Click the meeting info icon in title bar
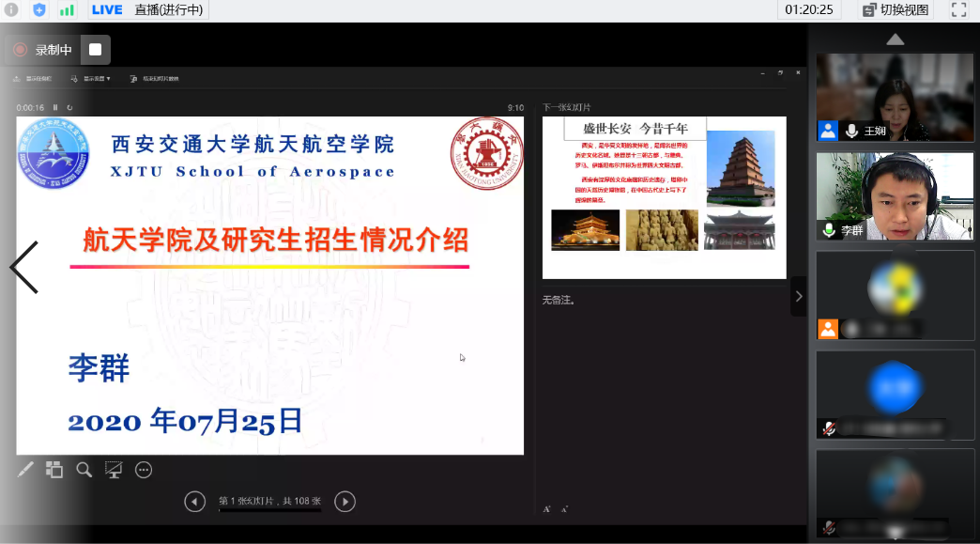Screen dimensions: 980x544 pyautogui.click(x=11, y=10)
